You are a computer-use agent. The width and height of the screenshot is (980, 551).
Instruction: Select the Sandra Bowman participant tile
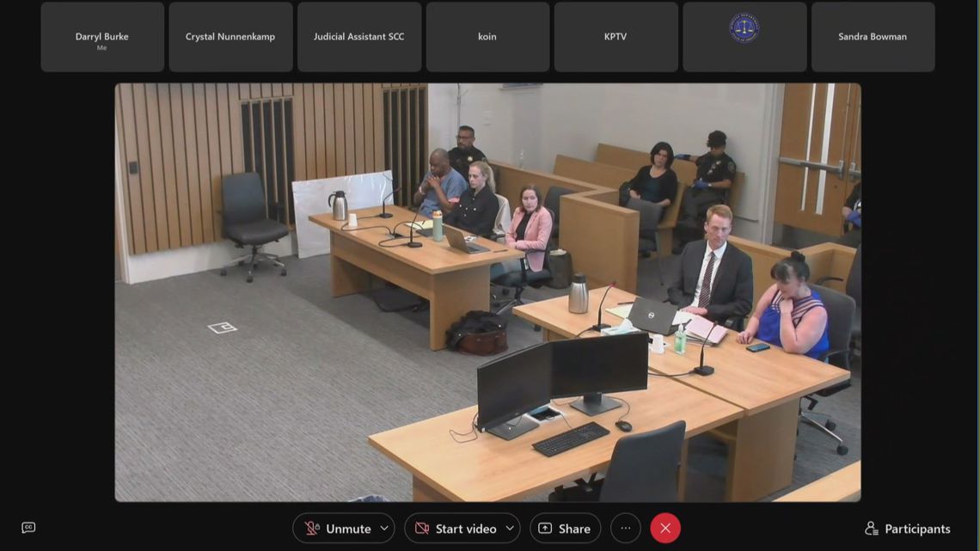click(x=873, y=36)
